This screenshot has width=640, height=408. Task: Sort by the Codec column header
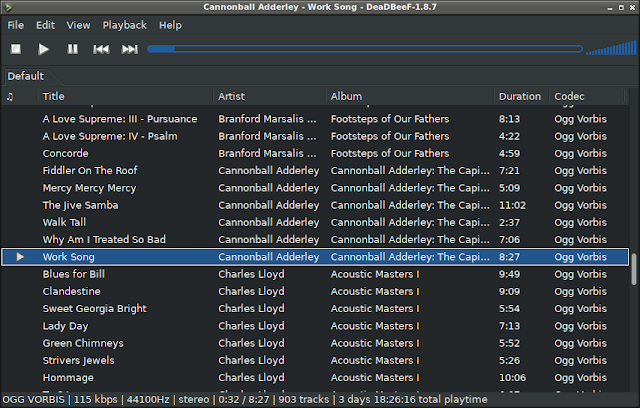569,97
